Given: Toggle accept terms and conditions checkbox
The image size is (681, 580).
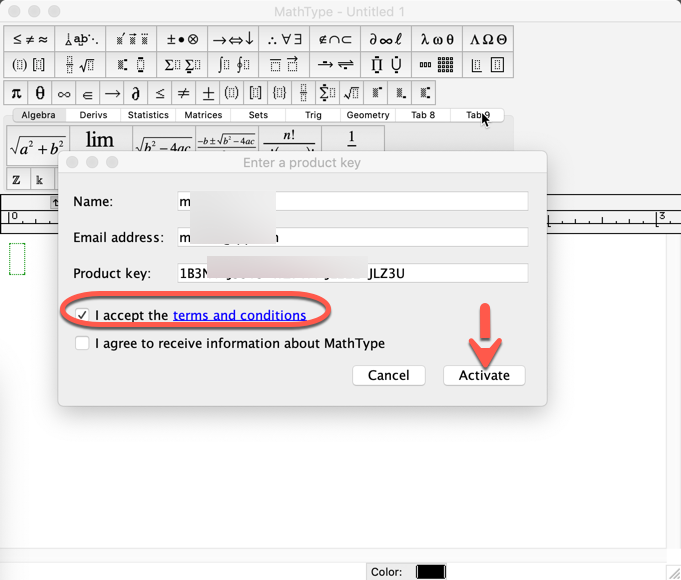Looking at the screenshot, I should 82,315.
